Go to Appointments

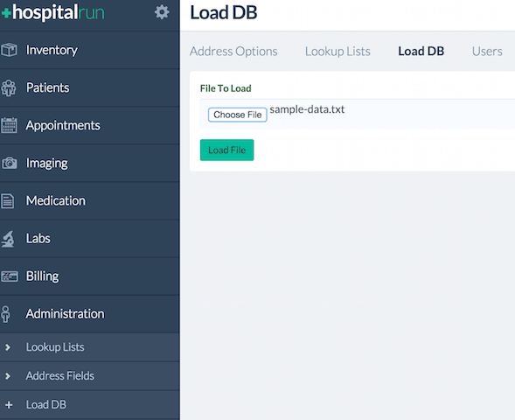[x=90, y=125]
